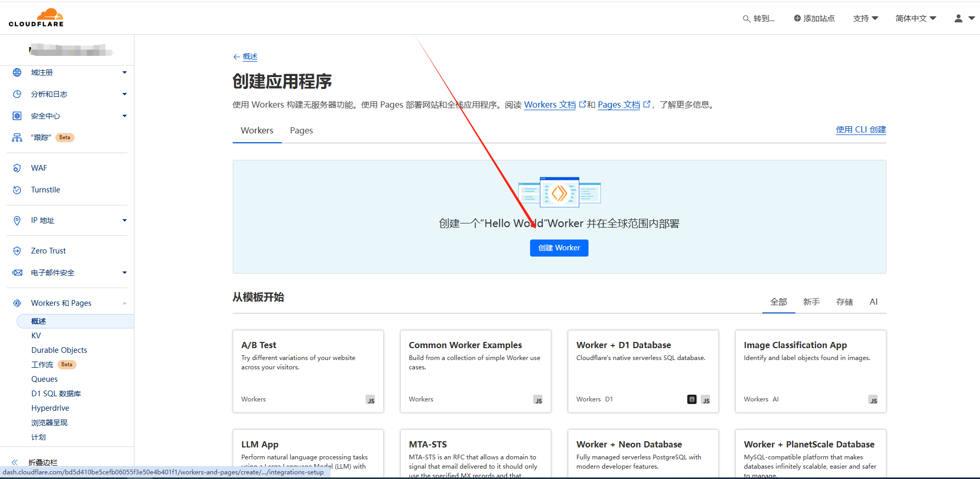The width and height of the screenshot is (980, 479).
Task: Click the Turnstile sidebar icon
Action: tap(17, 190)
